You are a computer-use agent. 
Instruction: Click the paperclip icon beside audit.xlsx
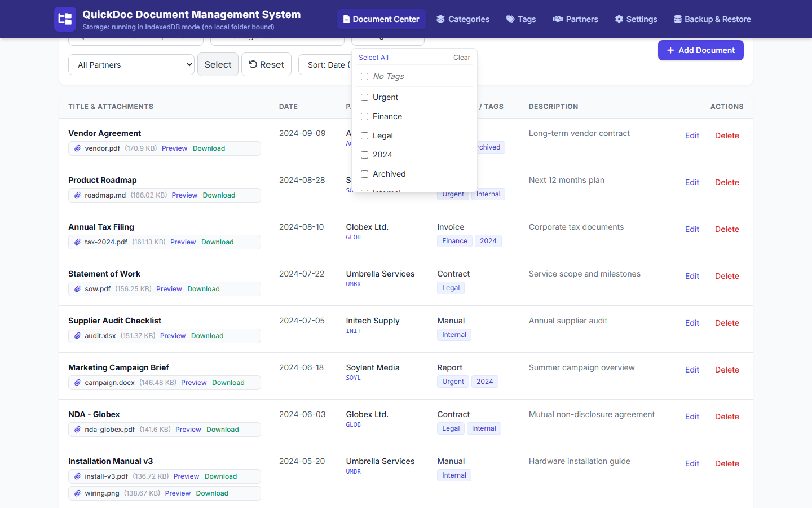point(78,336)
